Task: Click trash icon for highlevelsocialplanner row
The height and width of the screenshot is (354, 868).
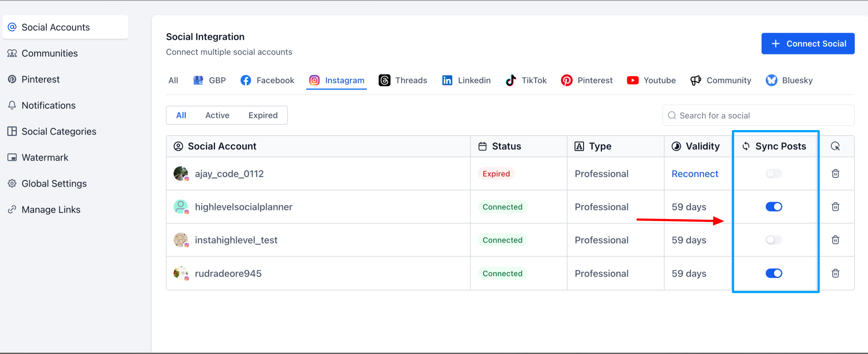Action: click(835, 207)
